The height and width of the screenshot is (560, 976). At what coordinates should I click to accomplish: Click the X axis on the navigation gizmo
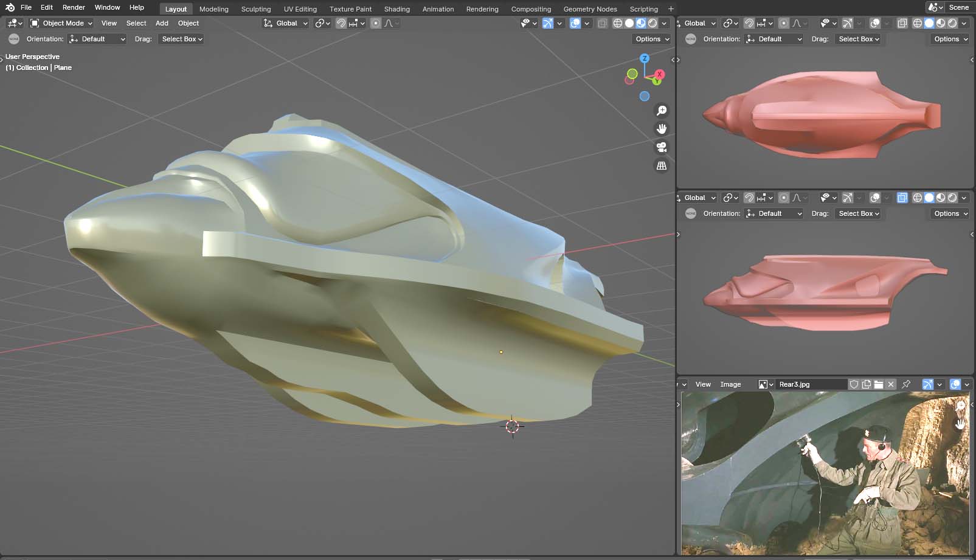659,74
